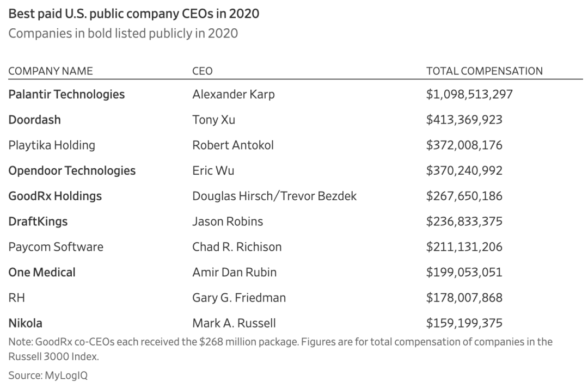Select the Palantir Technologies company name

point(66,94)
